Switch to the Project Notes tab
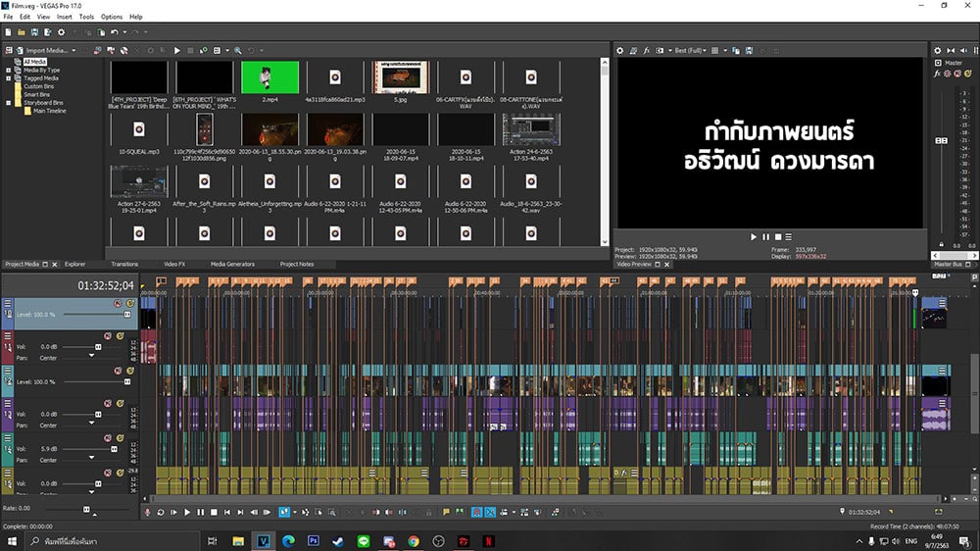 pyautogui.click(x=297, y=265)
